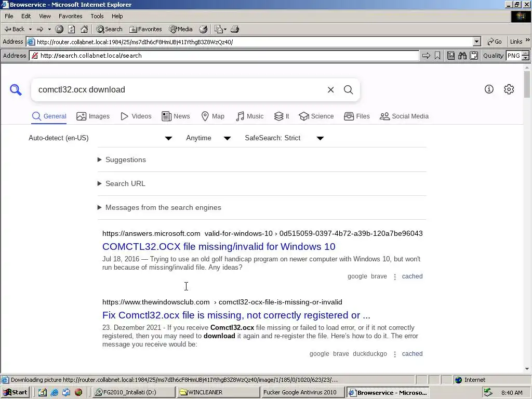Expand Messages from the search engines
This screenshot has width=532, height=399.
pyautogui.click(x=159, y=207)
